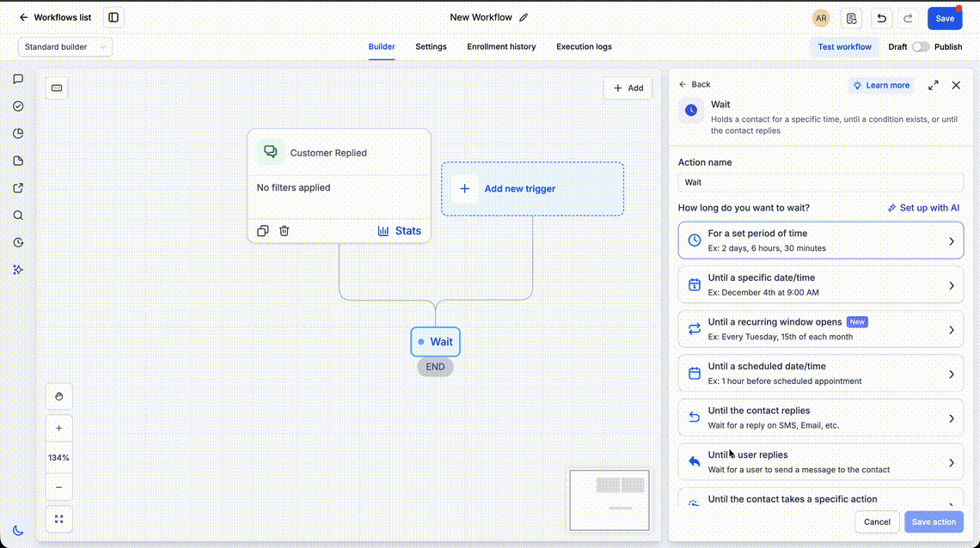Expand Until a scheduled date/time option
The width and height of the screenshot is (980, 548).
[x=821, y=374]
